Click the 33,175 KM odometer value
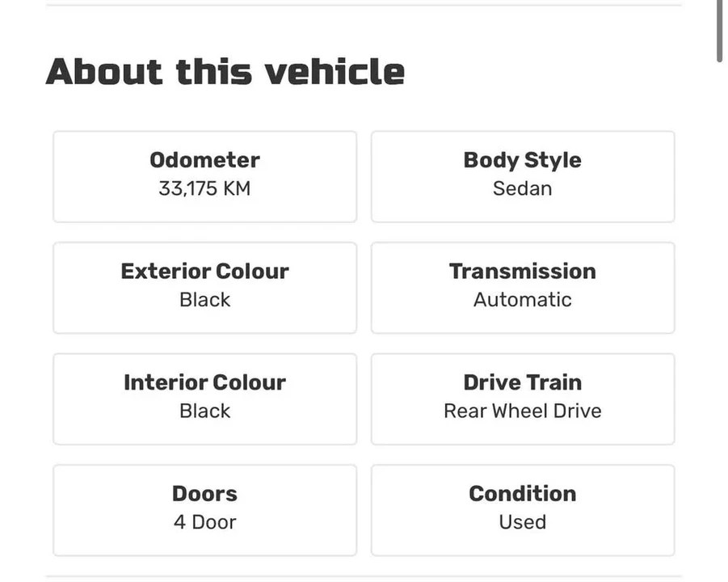Image resolution: width=728 pixels, height=582 pixels. point(204,188)
